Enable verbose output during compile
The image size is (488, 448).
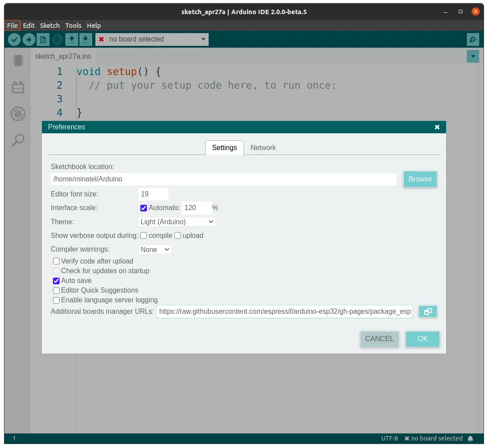(x=143, y=236)
